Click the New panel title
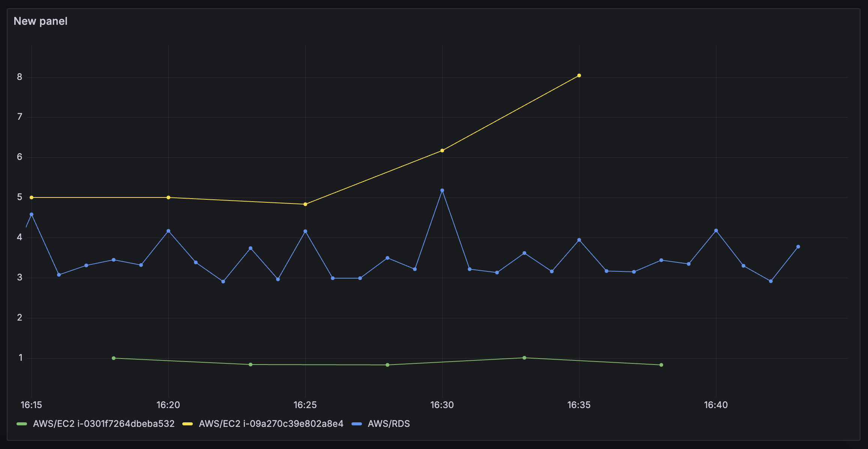The image size is (868, 449). (x=41, y=21)
